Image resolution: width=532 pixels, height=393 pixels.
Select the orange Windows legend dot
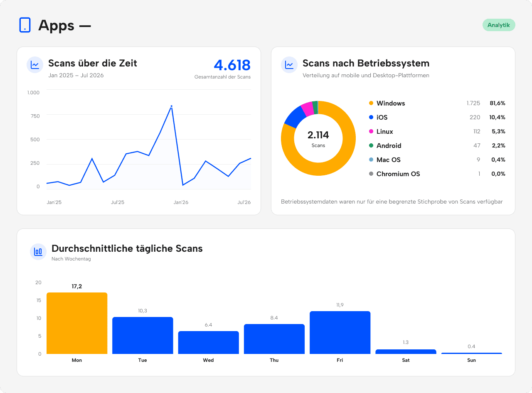tap(371, 103)
